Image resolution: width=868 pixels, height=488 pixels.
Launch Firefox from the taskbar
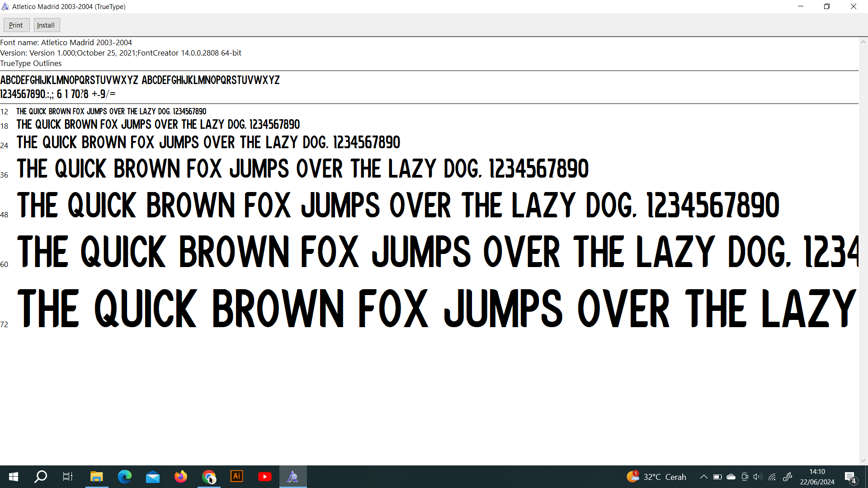181,477
